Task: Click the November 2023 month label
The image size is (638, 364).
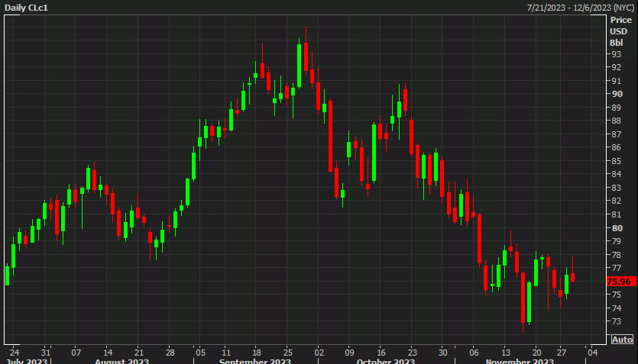Action: pyautogui.click(x=520, y=361)
